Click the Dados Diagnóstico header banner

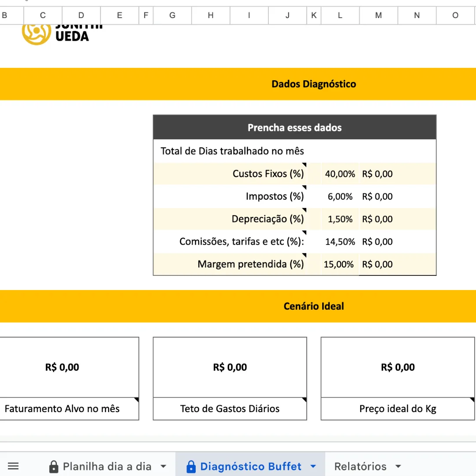point(238,84)
